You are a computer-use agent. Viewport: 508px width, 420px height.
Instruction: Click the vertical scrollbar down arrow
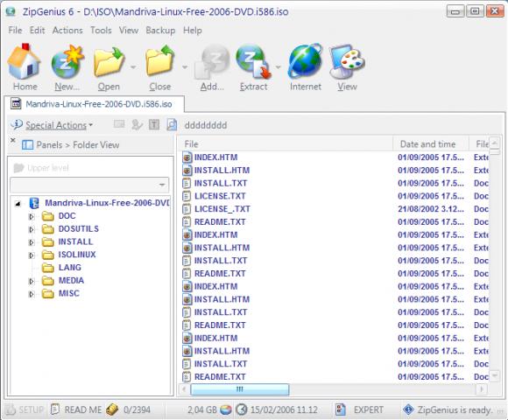[494, 375]
